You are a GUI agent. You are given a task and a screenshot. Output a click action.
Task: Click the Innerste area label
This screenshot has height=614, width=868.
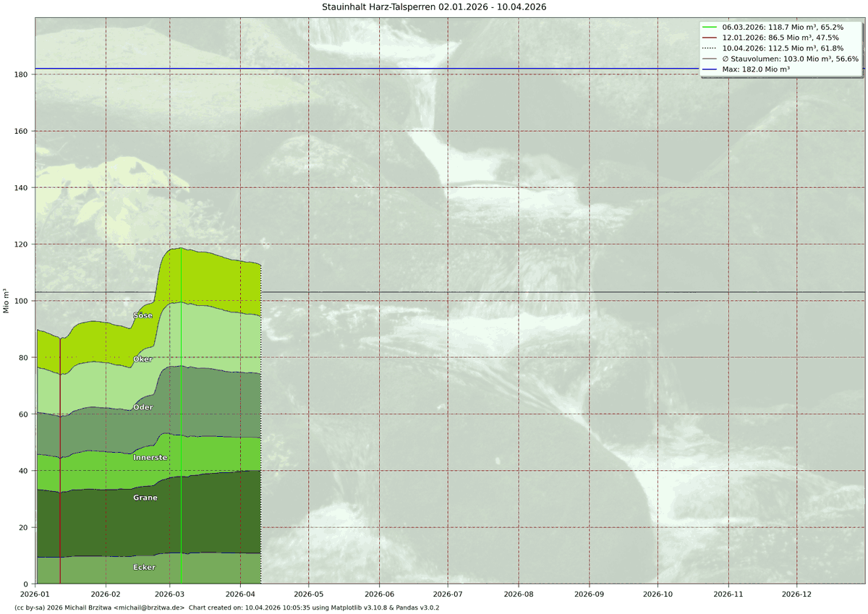coord(150,458)
